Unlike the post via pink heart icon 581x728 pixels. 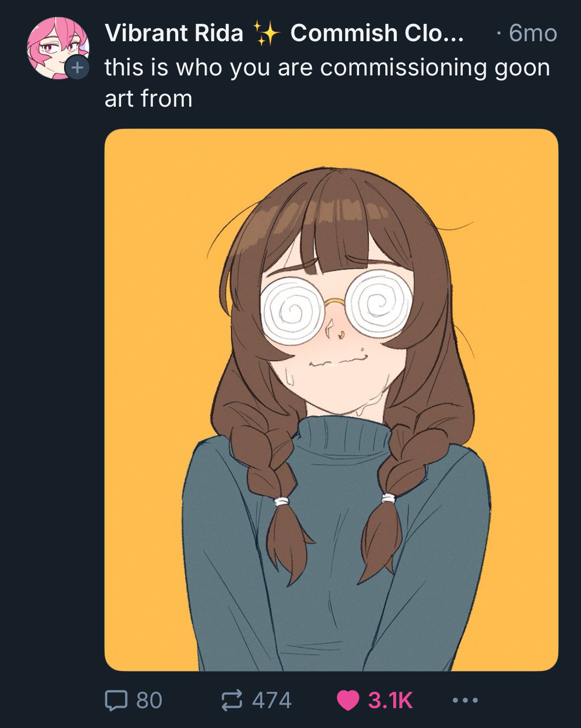[x=348, y=700]
